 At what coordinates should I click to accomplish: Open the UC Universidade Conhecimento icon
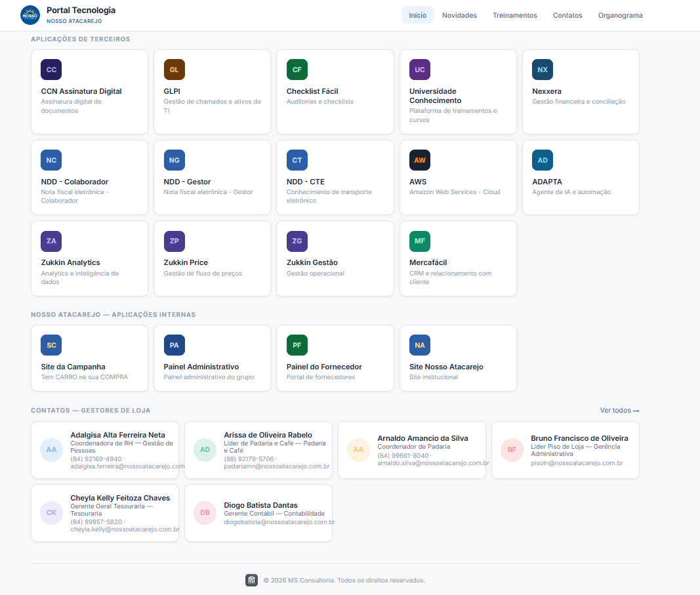pyautogui.click(x=420, y=70)
